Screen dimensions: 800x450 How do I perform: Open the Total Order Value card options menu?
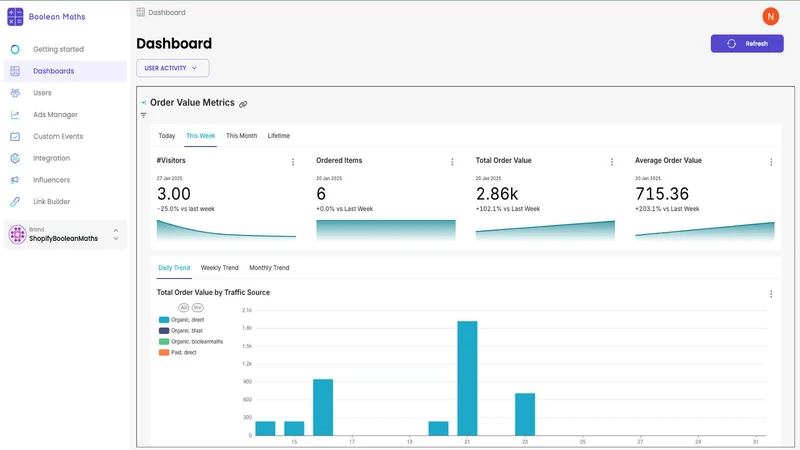pos(612,162)
